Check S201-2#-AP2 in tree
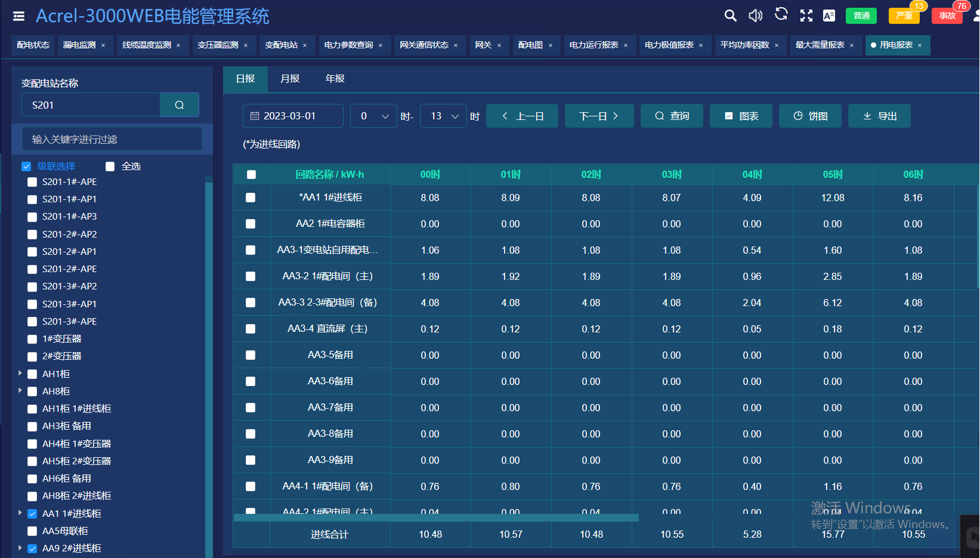The height and width of the screenshot is (558, 980). [32, 235]
